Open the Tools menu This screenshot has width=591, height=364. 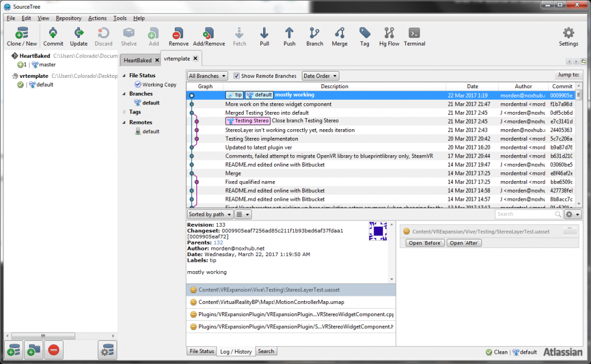120,18
